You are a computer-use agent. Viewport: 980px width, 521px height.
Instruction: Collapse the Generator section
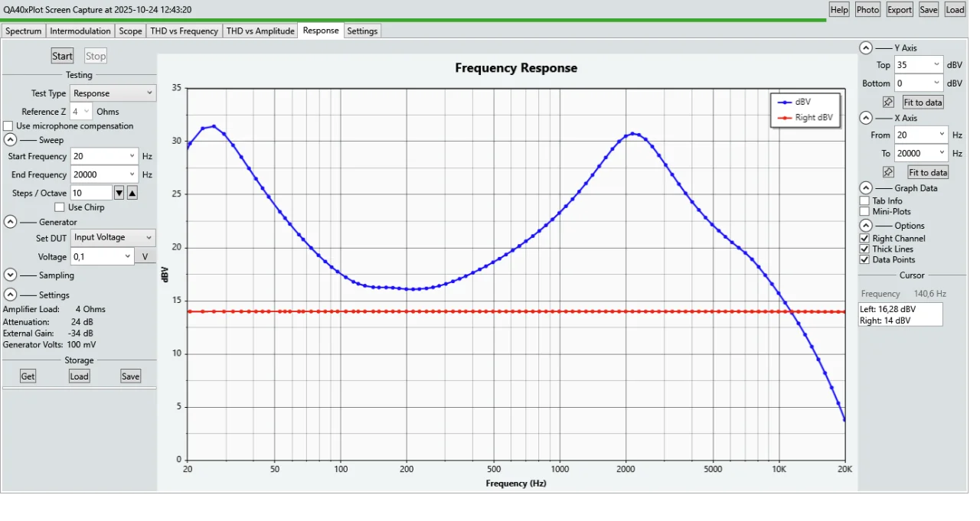[11, 222]
